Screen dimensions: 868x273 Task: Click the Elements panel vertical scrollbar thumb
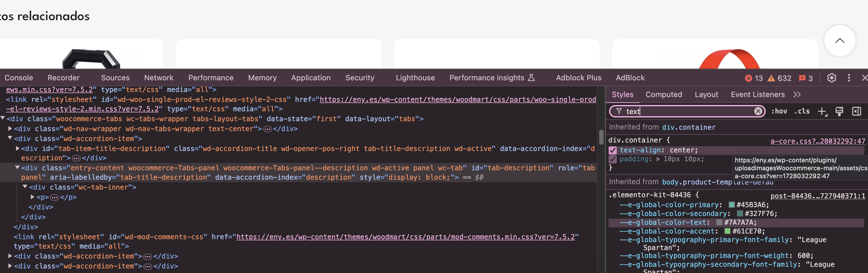pyautogui.click(x=601, y=137)
